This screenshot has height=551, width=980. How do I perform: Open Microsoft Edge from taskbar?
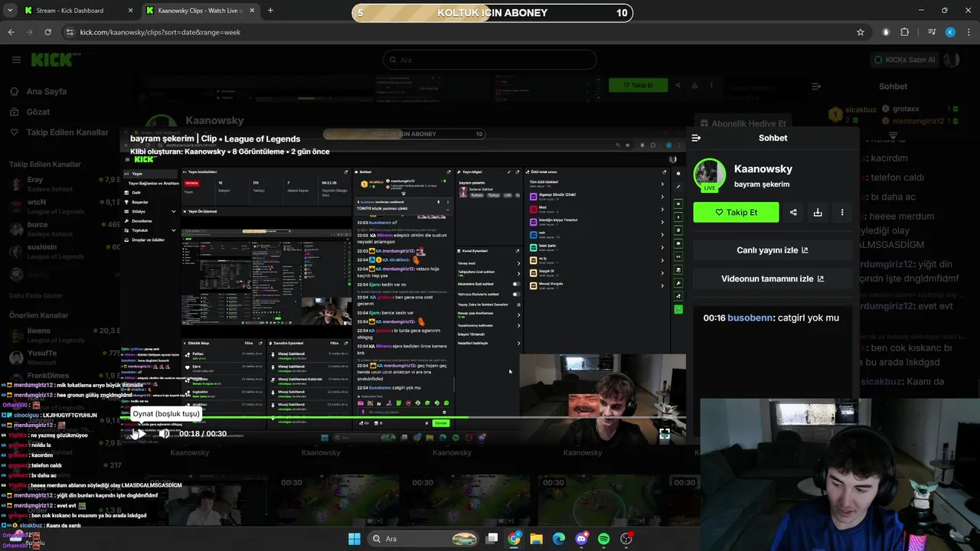pos(559,539)
